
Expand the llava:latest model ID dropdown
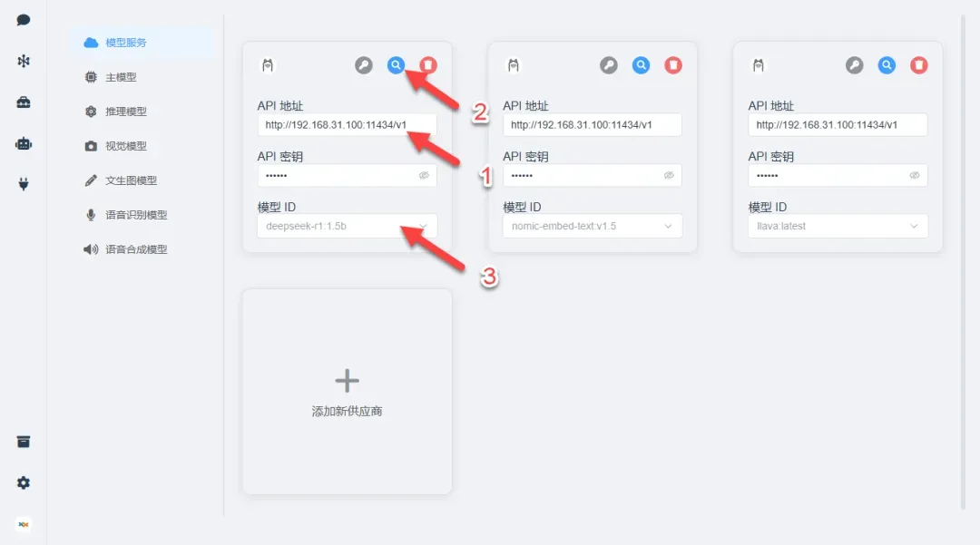click(x=838, y=226)
